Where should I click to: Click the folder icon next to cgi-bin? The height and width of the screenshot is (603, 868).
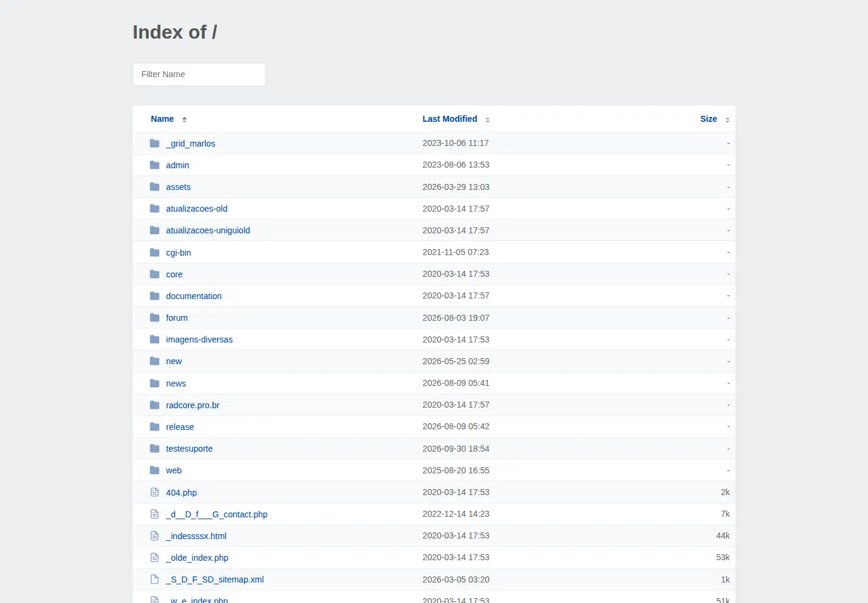point(155,253)
